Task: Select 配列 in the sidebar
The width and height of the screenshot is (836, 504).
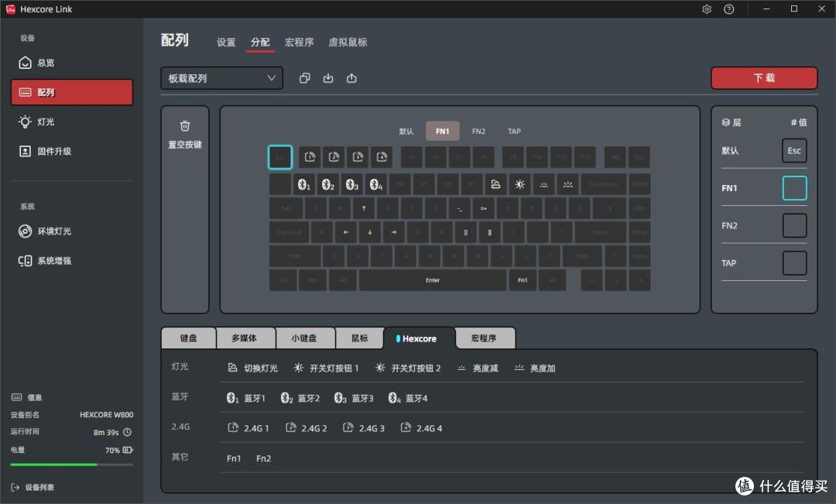Action: pos(71,92)
